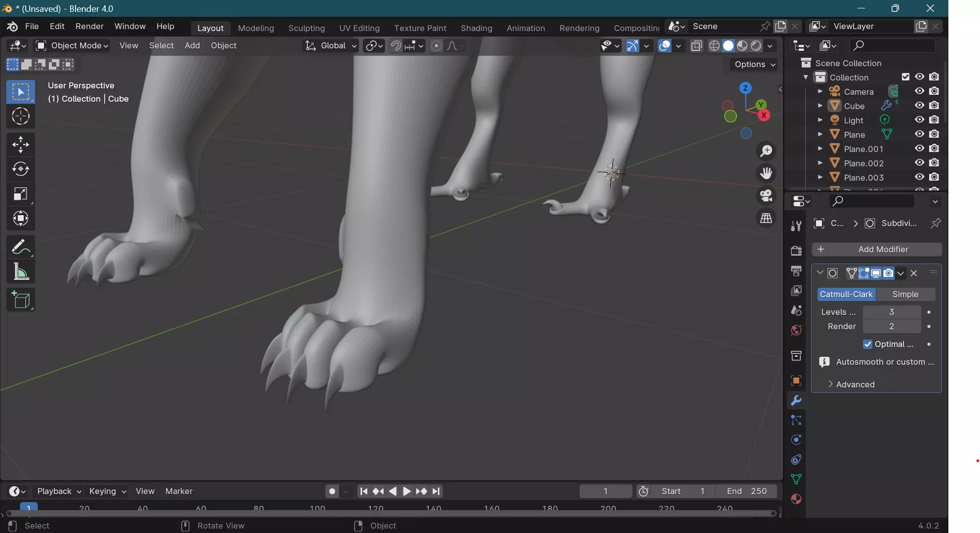The height and width of the screenshot is (533, 980).
Task: Select the Select Box tool
Action: point(21,92)
